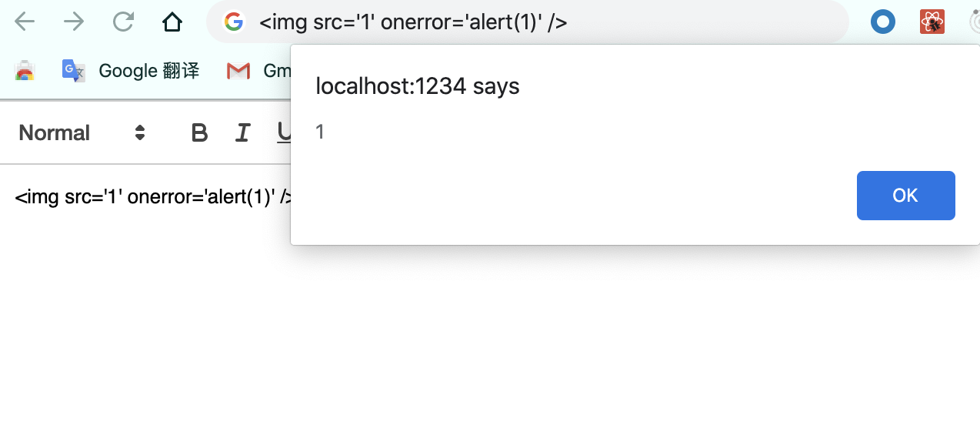
Task: Toggle underline formatting in the editor
Action: click(284, 133)
